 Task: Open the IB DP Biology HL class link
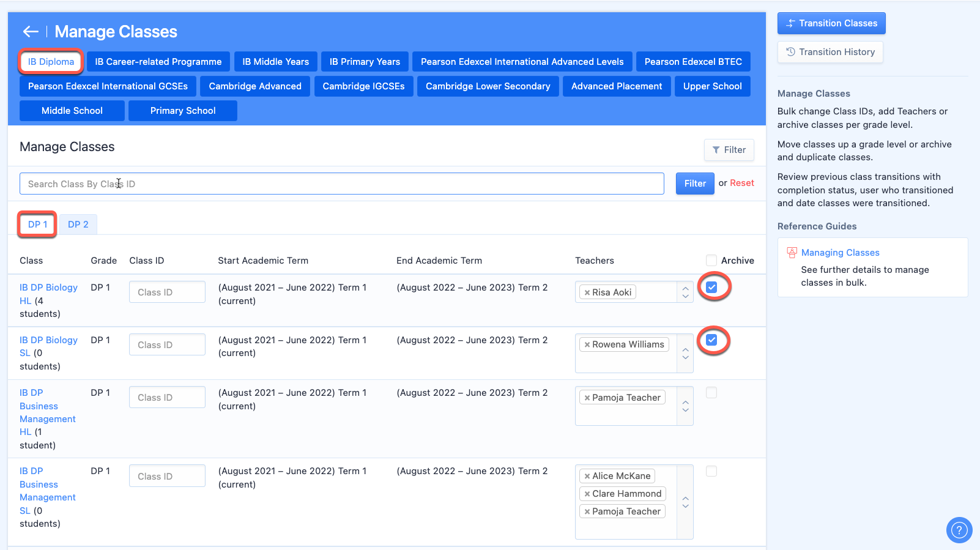[48, 294]
